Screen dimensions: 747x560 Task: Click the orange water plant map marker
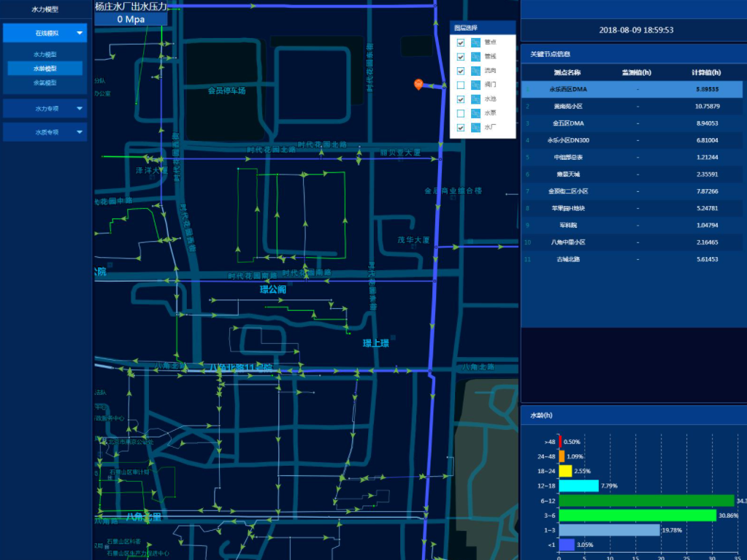click(x=418, y=85)
